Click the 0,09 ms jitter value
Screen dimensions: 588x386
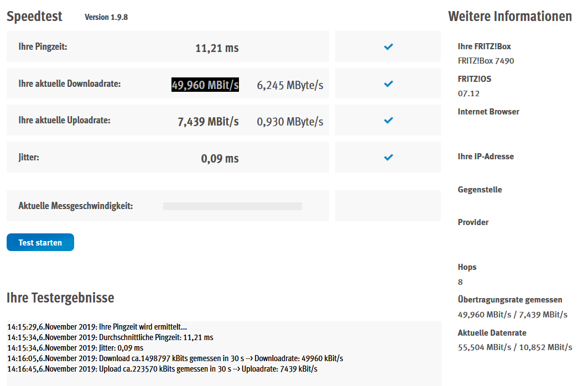[x=220, y=159]
